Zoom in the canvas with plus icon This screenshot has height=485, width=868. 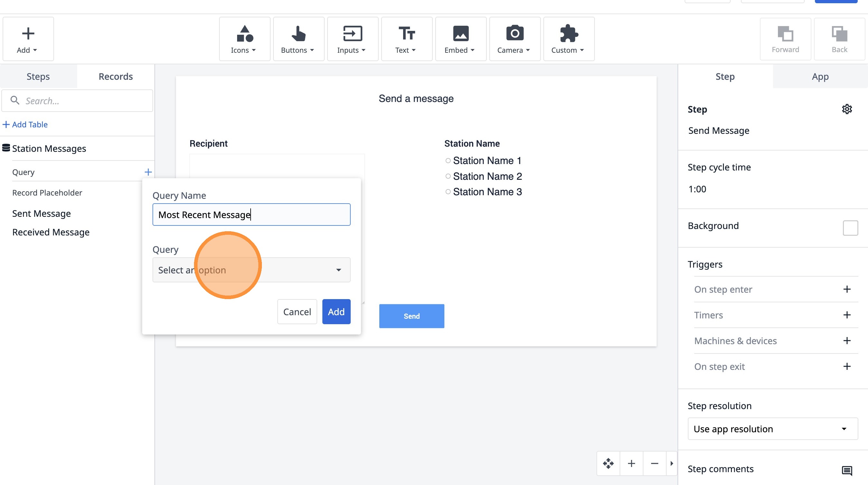pyautogui.click(x=632, y=463)
